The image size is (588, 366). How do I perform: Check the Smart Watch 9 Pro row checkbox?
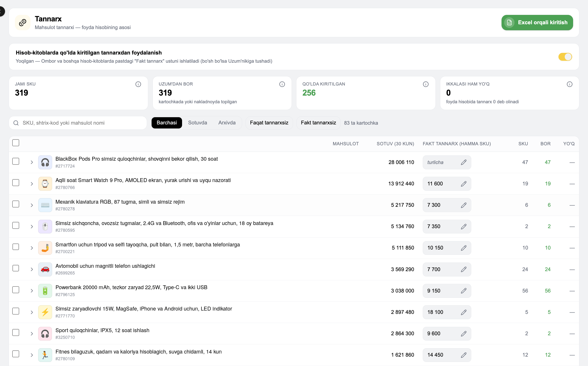coord(16,183)
